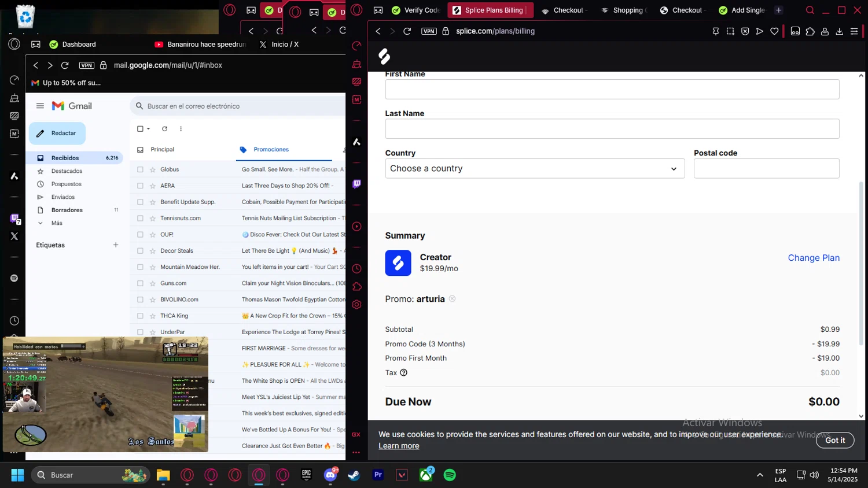Open select-all checkbox dropdown arrow in Gmail
Image resolution: width=868 pixels, height=488 pixels.
pyautogui.click(x=149, y=129)
